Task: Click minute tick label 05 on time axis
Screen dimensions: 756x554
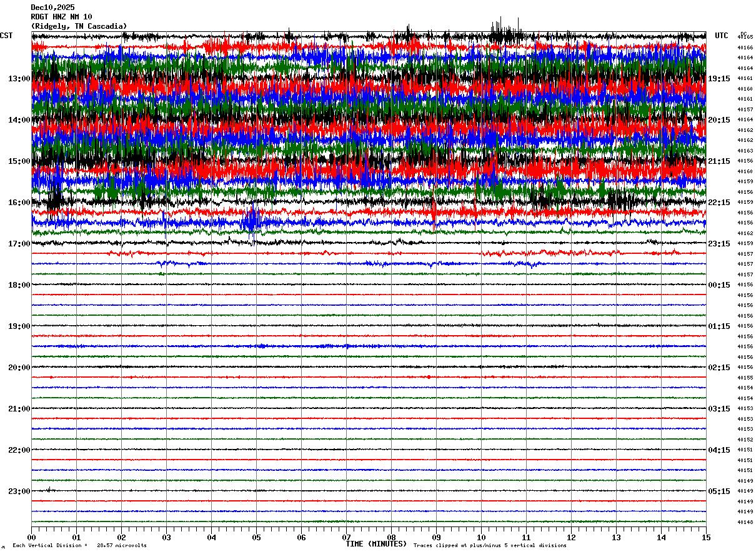Action: pyautogui.click(x=256, y=537)
